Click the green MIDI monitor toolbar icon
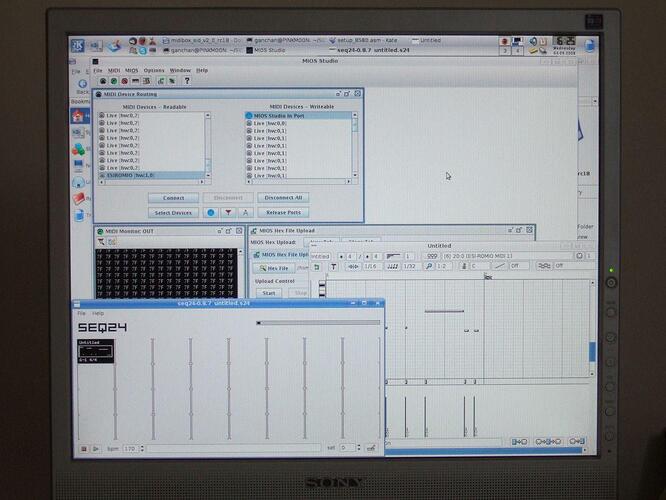Viewport: 666px width, 500px height. [114, 81]
